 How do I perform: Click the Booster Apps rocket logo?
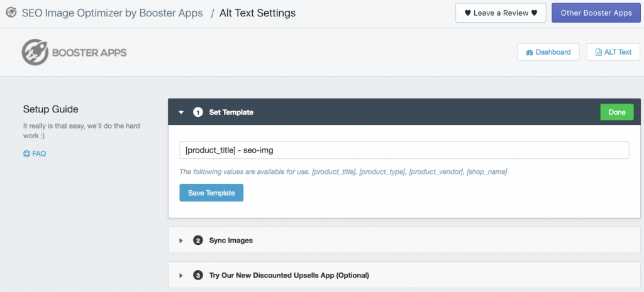(x=35, y=53)
